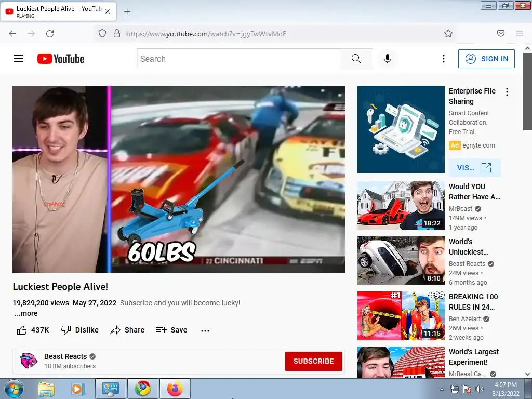Click World's Largest Experiment! title

click(x=474, y=357)
